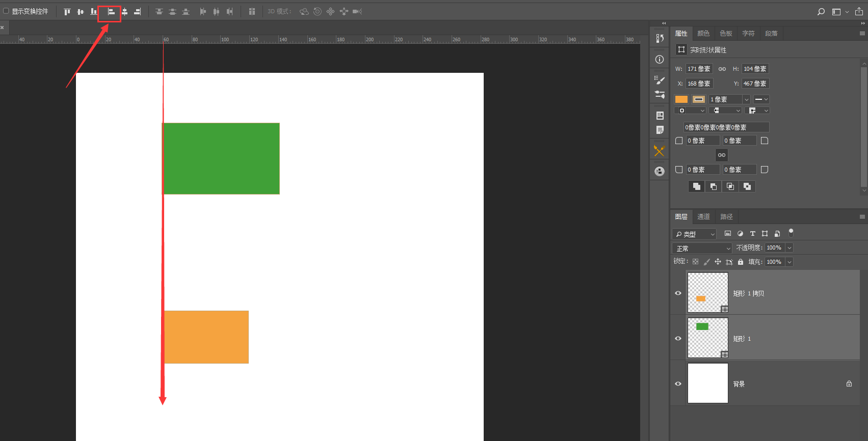Screen dimensions: 868x441
Task: Click the align right edges icon
Action: point(138,12)
